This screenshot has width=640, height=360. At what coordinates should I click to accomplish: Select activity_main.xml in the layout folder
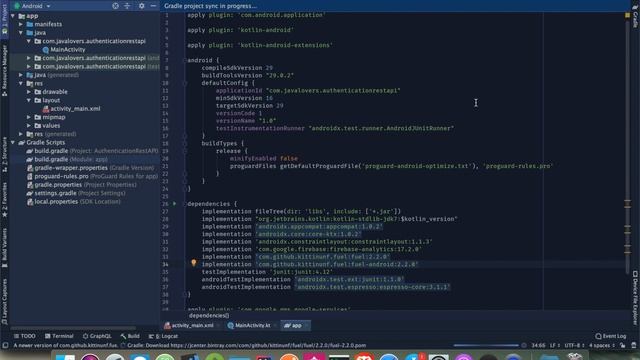pos(71,109)
